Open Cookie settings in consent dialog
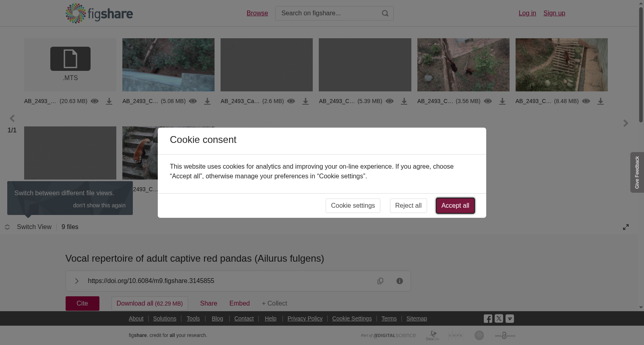 coord(353,206)
